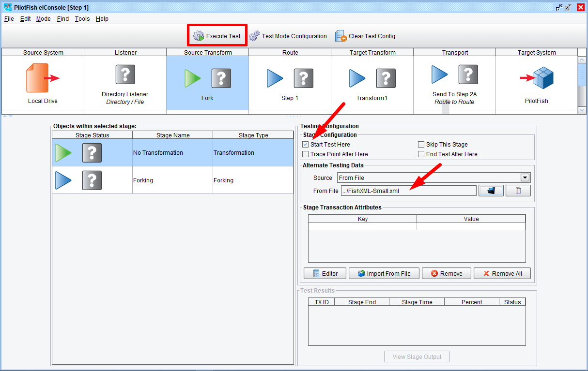Image resolution: width=588 pixels, height=371 pixels.
Task: Click the Percent column header
Action: (471, 302)
